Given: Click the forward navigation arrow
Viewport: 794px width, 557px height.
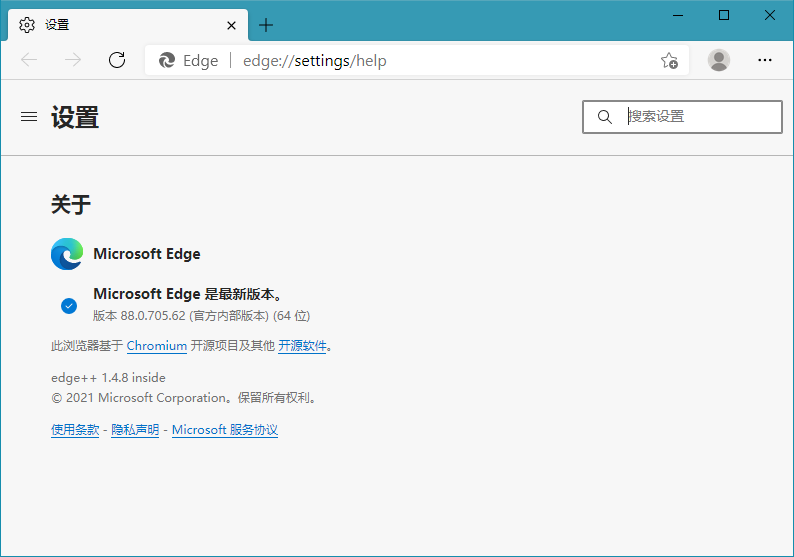Looking at the screenshot, I should [x=73, y=60].
